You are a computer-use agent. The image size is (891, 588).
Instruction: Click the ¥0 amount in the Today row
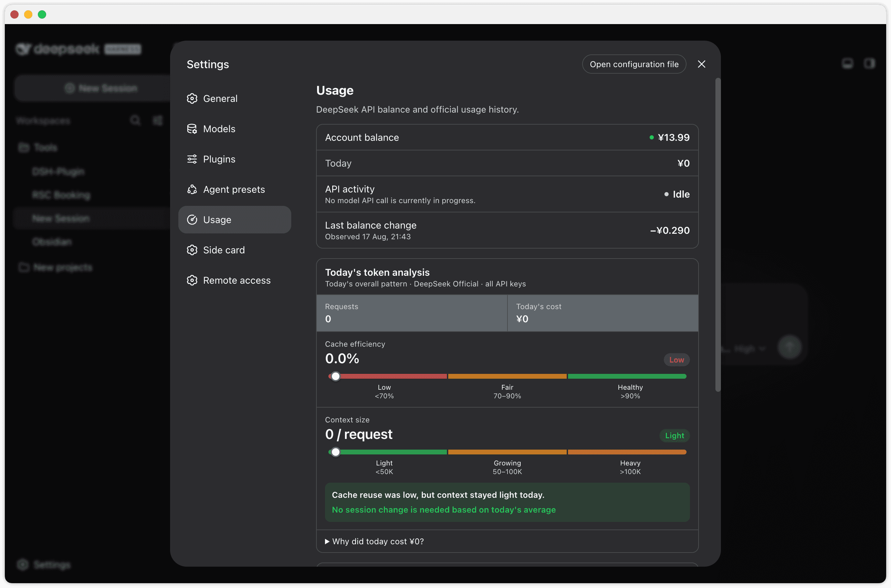point(683,163)
